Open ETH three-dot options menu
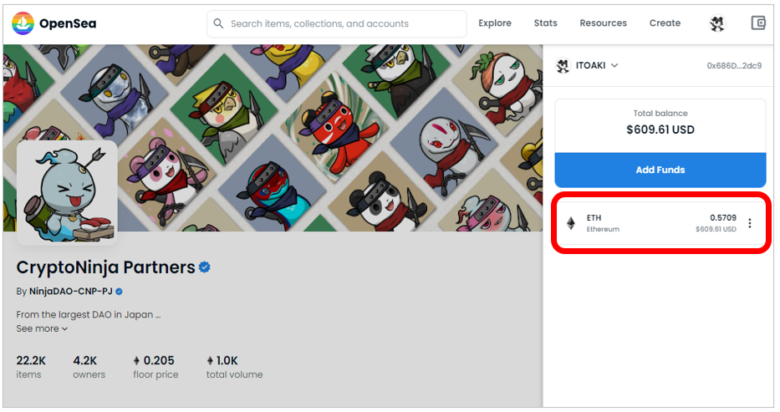 [750, 223]
